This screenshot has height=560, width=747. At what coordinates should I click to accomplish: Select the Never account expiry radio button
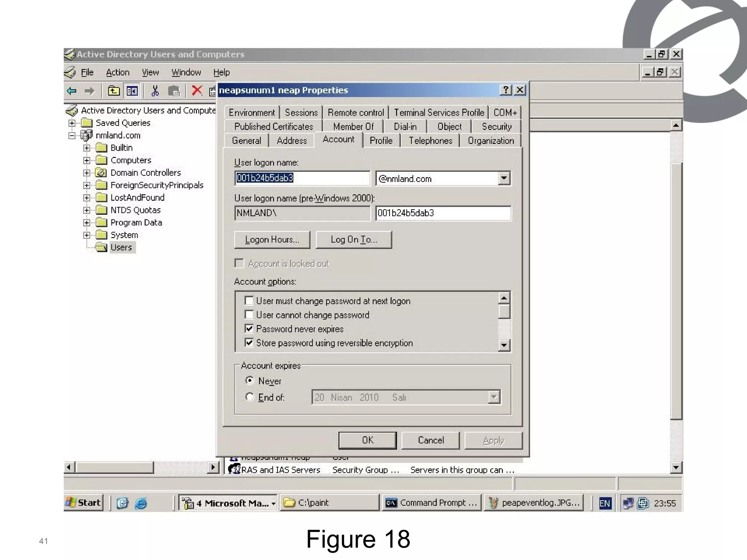coord(250,381)
